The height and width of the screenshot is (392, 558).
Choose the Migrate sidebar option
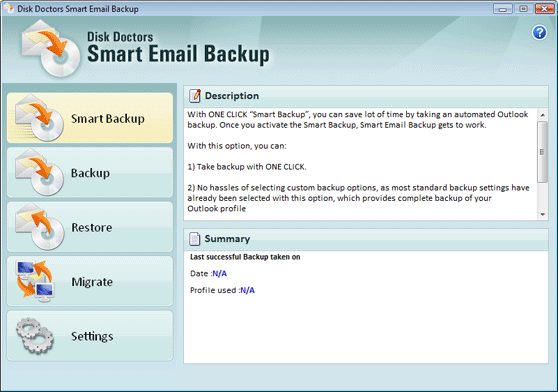coord(90,281)
